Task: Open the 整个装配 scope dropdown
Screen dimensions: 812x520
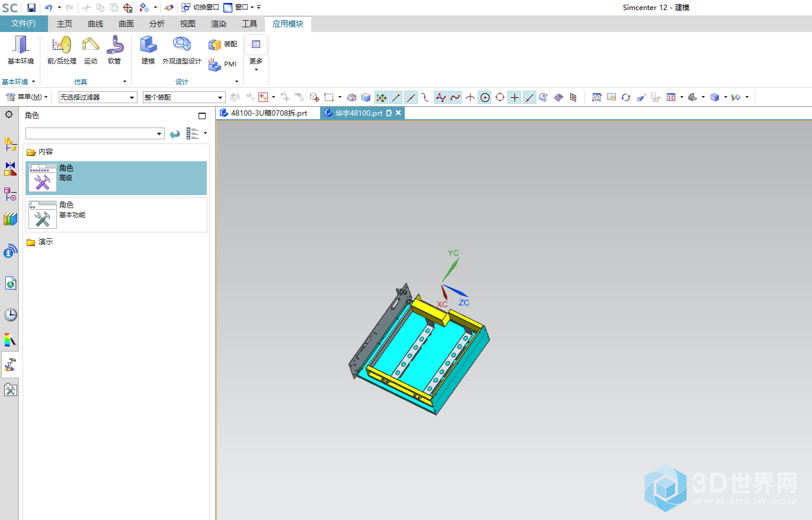Action: (184, 97)
